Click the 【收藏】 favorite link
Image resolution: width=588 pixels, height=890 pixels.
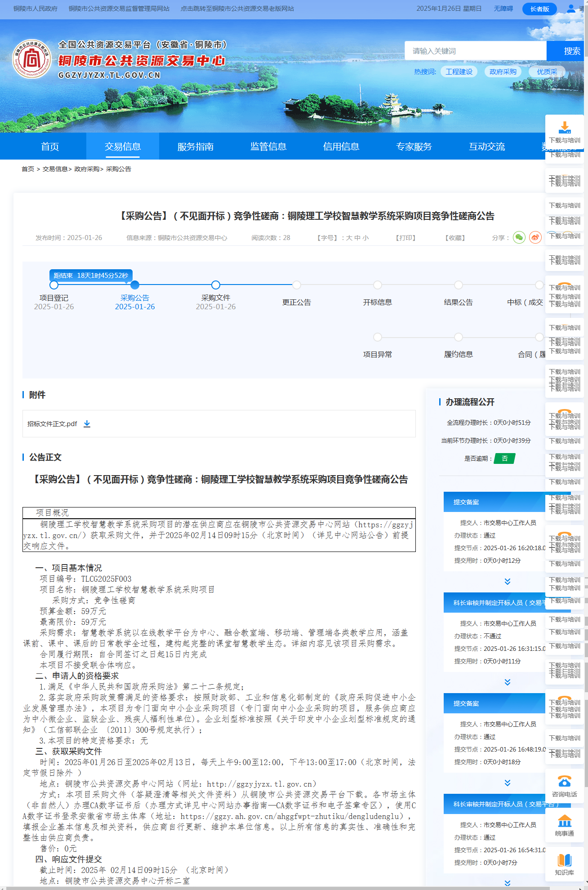[455, 238]
